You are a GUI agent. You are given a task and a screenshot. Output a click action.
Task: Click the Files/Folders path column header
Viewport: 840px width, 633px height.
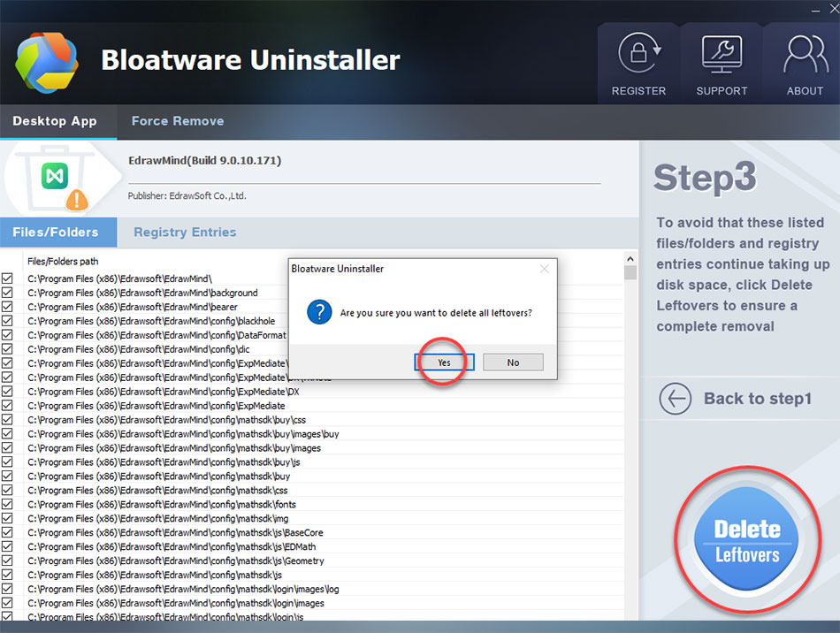coord(63,262)
